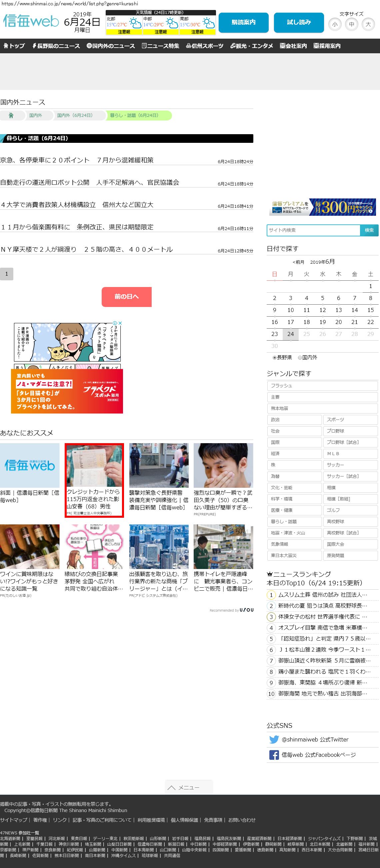This screenshot has width=380, height=868.
Task: Click the 中部 weather forecast icon
Action: tap(172, 23)
